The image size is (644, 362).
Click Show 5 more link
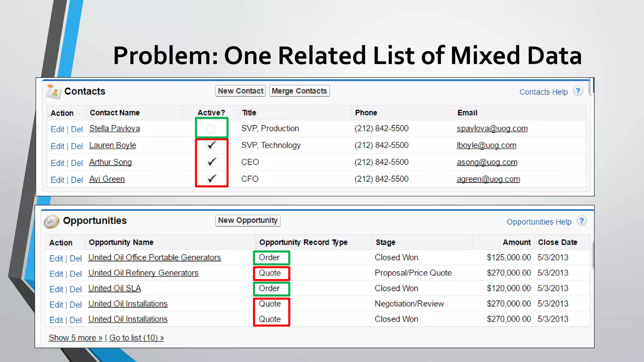tap(75, 338)
